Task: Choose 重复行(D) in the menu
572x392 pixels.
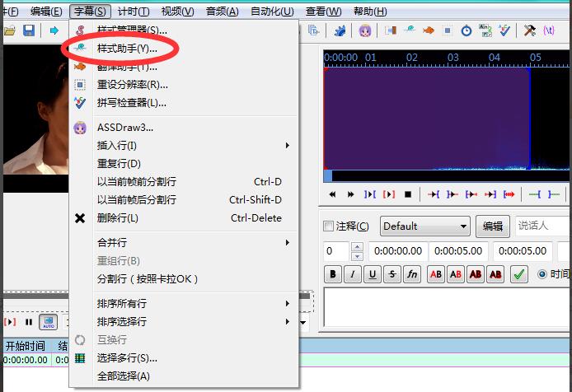Action: pos(185,163)
